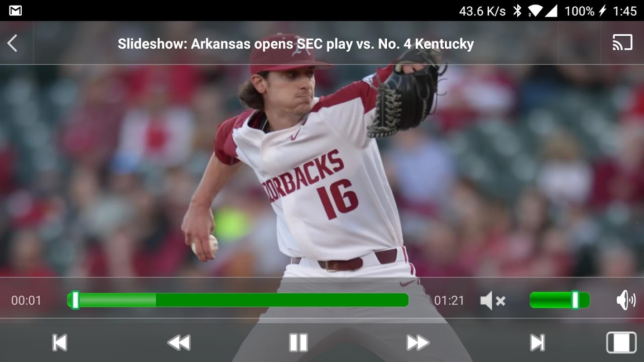Fast forward the video playback
Image resolution: width=644 pixels, height=362 pixels.
coord(418,343)
